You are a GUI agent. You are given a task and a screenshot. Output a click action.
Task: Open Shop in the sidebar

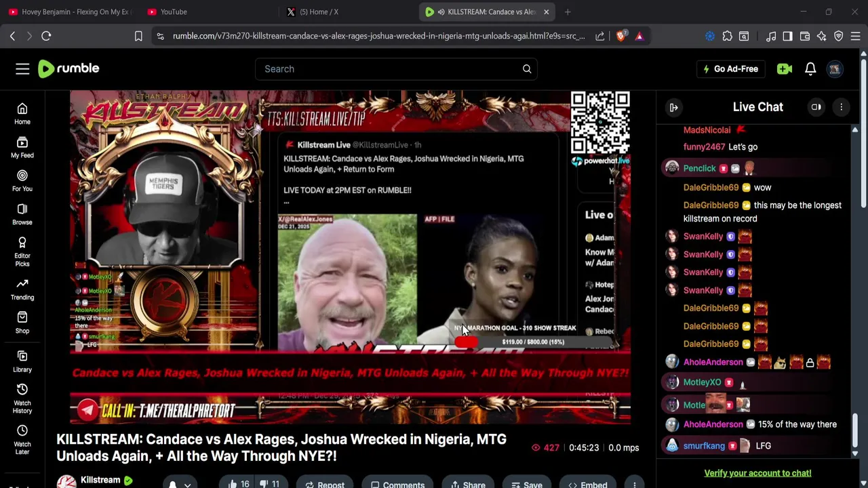(22, 323)
